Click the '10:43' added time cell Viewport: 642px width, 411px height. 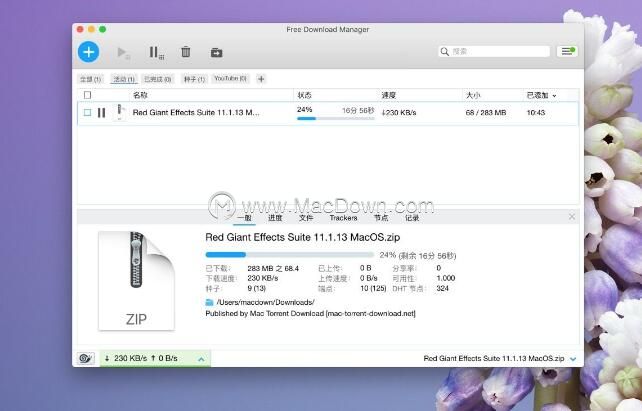tap(536, 113)
